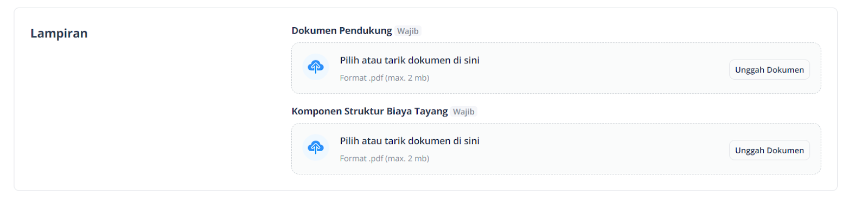Click 'Pilih atau tarik dokumen di sini' in Dokumen Pendukung
The width and height of the screenshot is (868, 201).
click(410, 60)
